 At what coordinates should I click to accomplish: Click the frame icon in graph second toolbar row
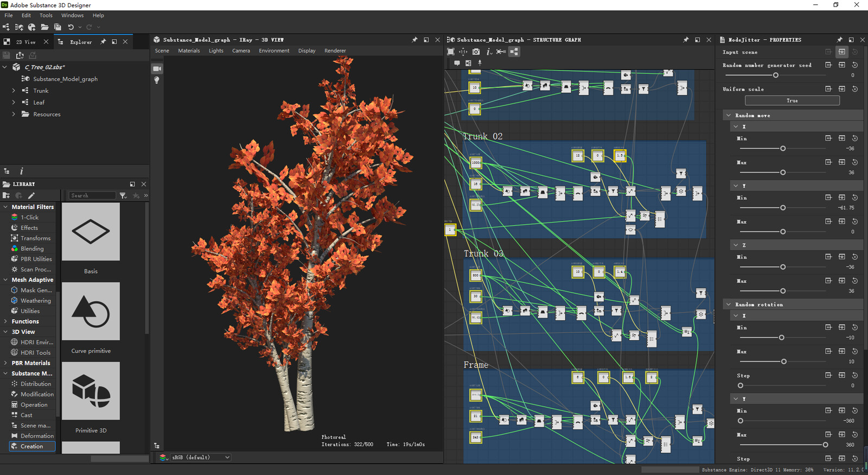coord(468,63)
